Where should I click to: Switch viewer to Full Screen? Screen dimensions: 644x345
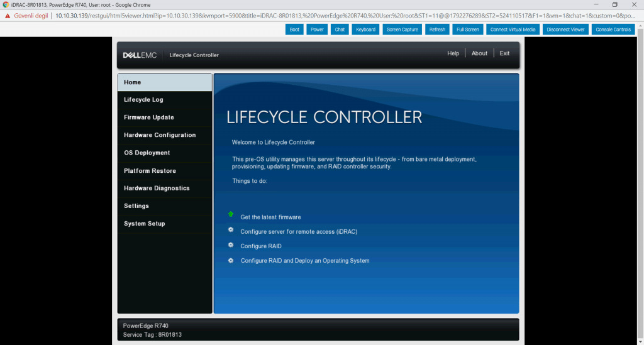tap(467, 30)
